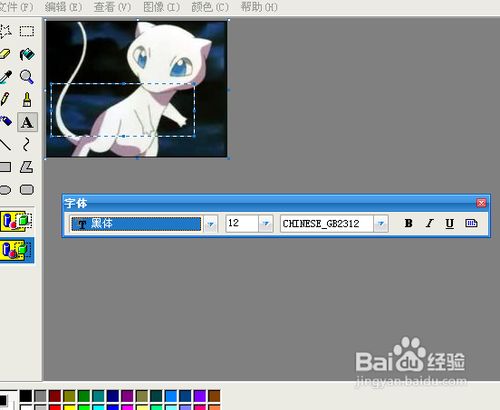Pick the bright violet color swatch
Viewport: 500px width, 410px height.
(200, 396)
